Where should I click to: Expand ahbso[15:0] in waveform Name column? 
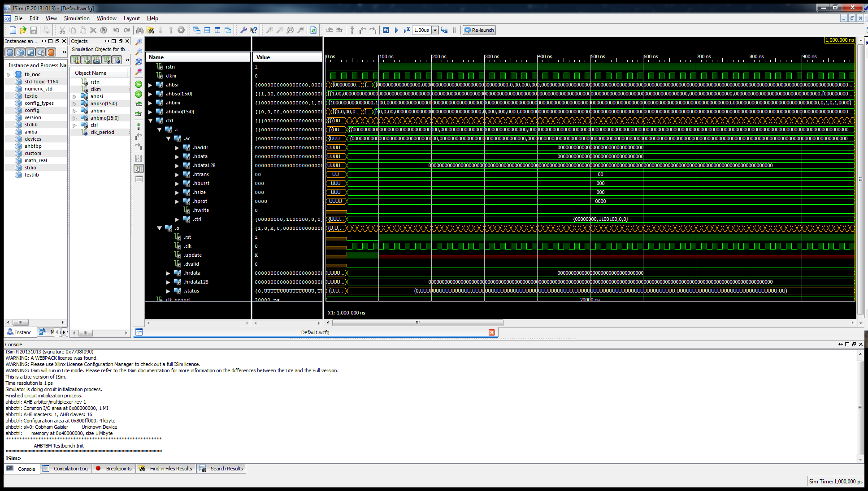pyautogui.click(x=150, y=94)
